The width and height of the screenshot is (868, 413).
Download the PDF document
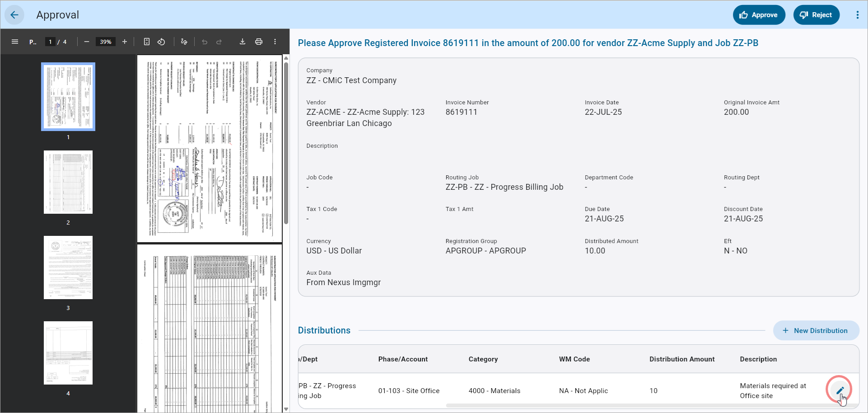point(243,42)
